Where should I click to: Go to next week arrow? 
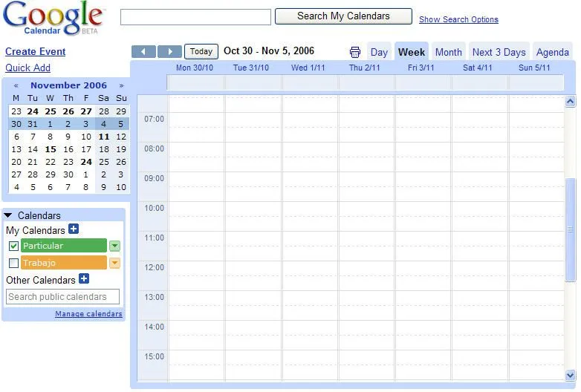click(169, 51)
